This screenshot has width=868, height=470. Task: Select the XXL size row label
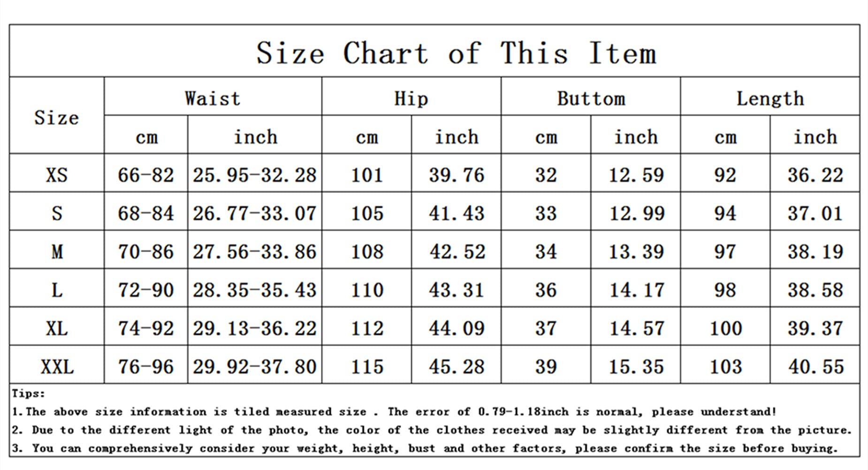tap(57, 367)
